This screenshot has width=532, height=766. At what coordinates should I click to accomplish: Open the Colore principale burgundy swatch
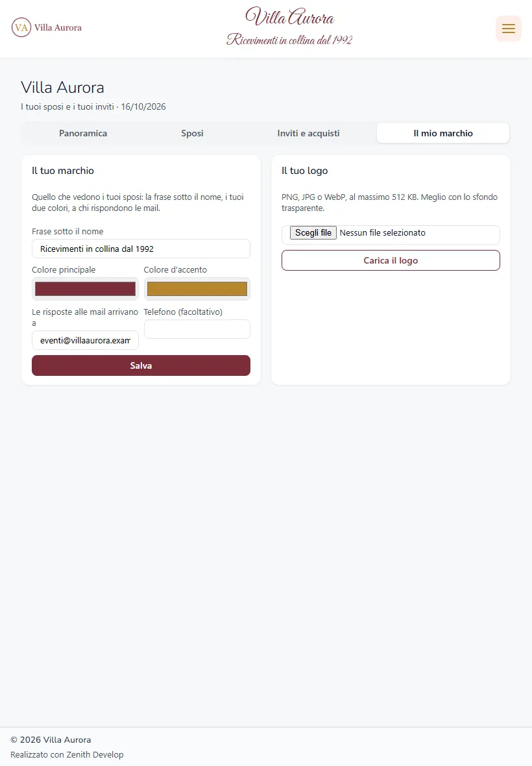point(86,289)
